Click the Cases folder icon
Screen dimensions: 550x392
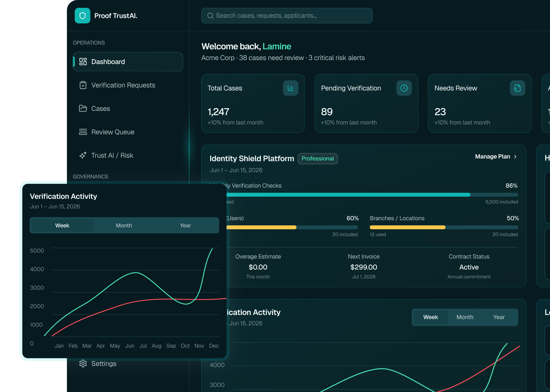83,108
